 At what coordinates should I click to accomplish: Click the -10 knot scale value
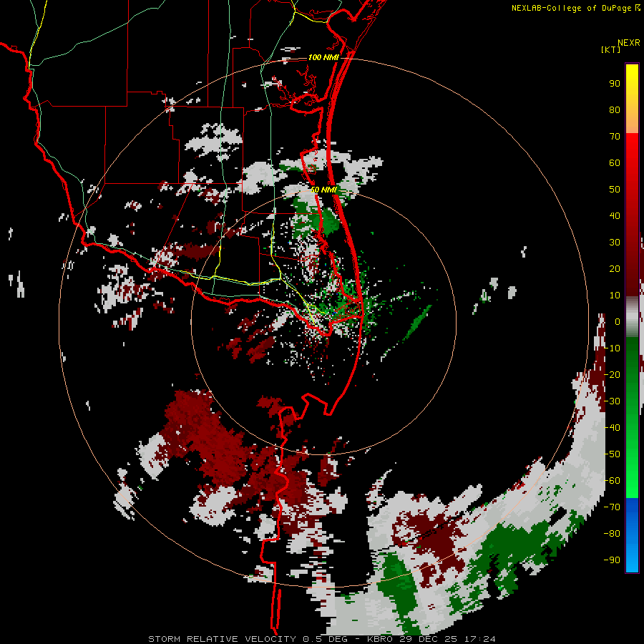point(612,348)
